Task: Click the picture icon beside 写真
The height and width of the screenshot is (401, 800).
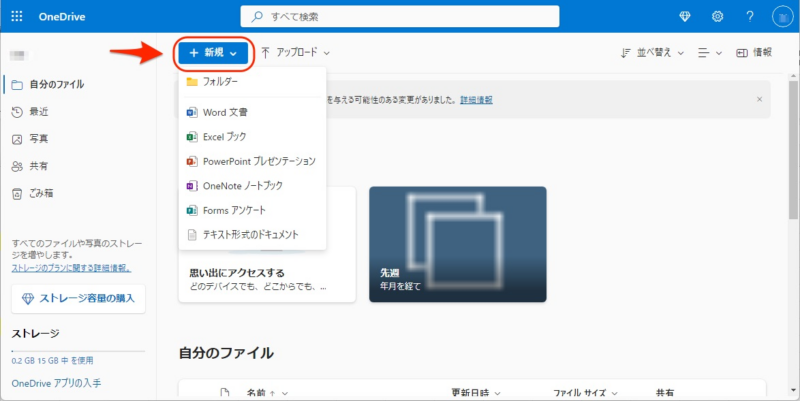Action: point(17,139)
